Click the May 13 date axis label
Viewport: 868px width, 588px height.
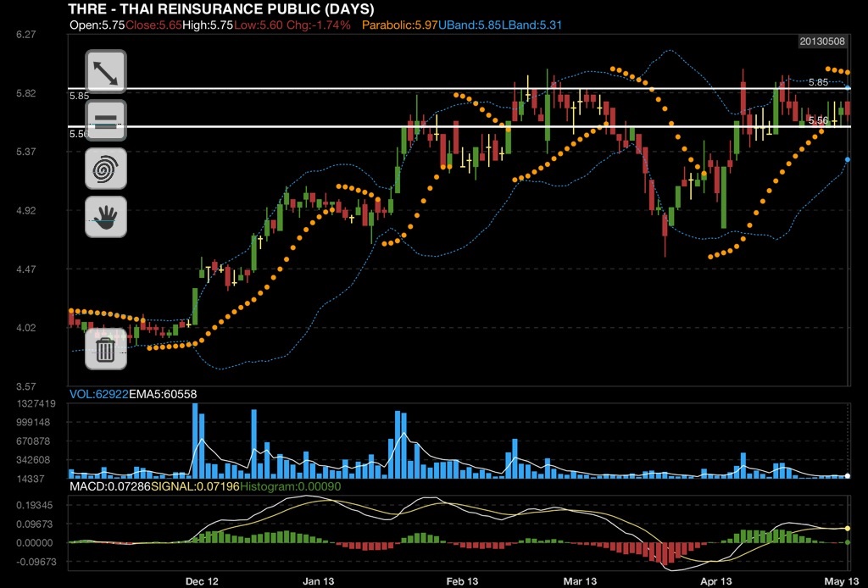click(x=842, y=581)
